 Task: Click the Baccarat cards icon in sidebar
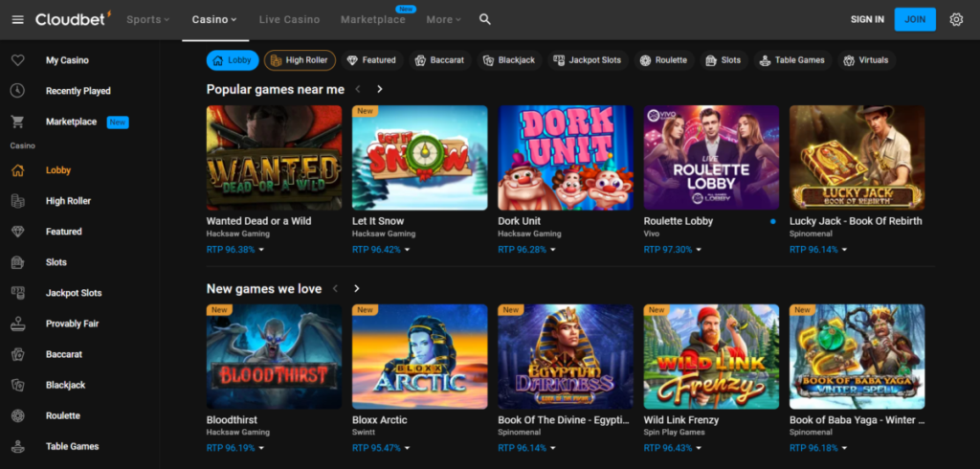coord(17,354)
